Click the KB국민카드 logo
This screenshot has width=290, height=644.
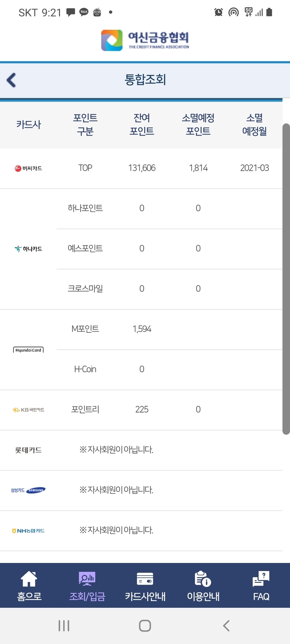(28, 409)
